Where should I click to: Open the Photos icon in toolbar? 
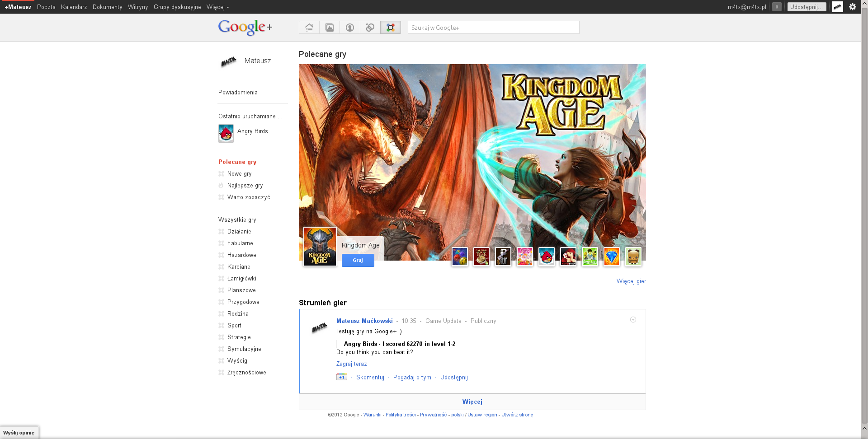[330, 28]
